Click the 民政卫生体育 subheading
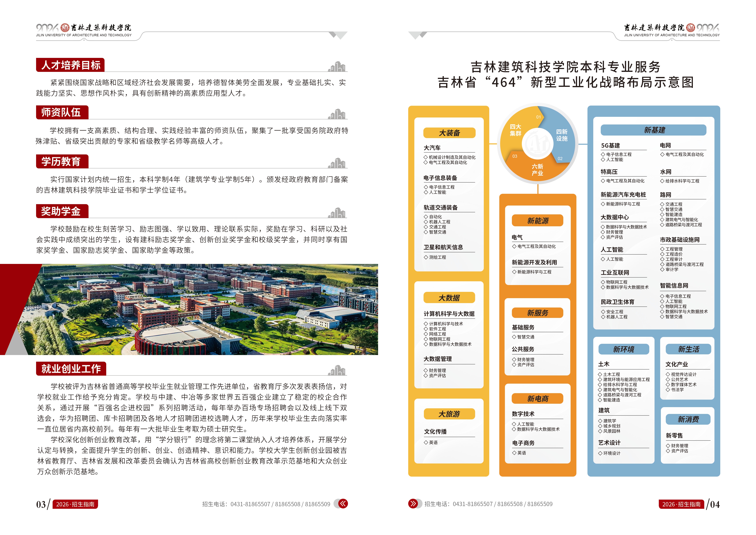This screenshot has width=756, height=535. [617, 302]
